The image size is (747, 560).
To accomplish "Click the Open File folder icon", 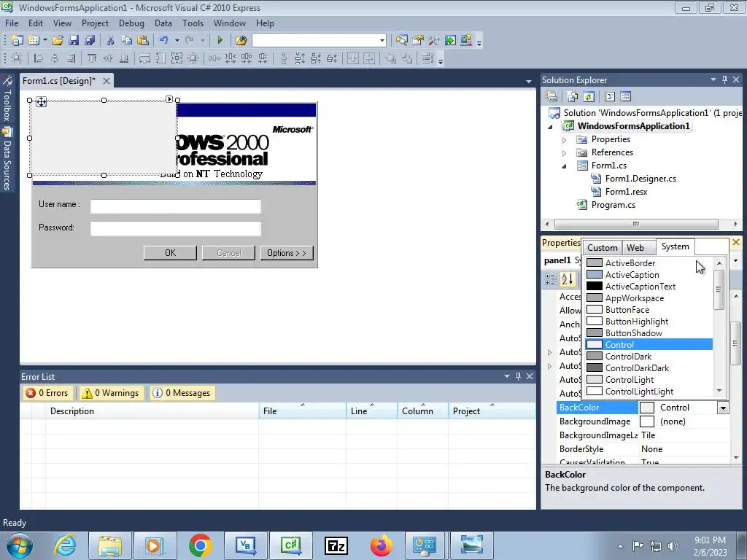I will tap(58, 41).
